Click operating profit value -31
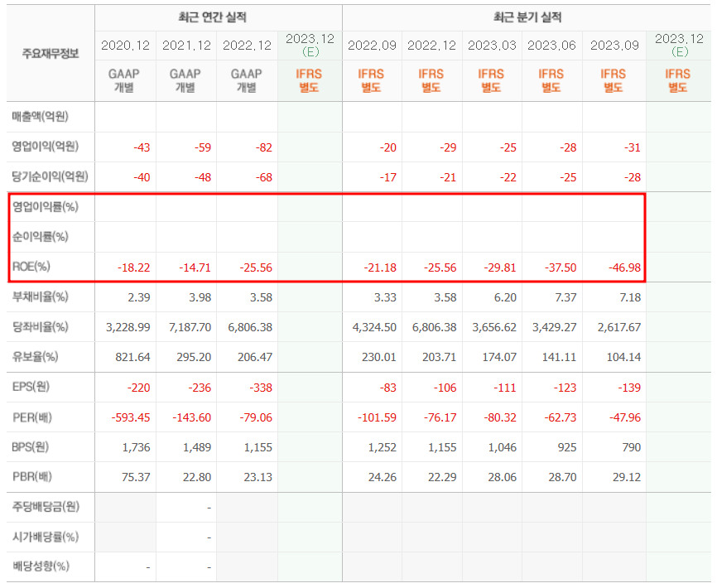Image resolution: width=717 pixels, height=588 pixels. 633,147
